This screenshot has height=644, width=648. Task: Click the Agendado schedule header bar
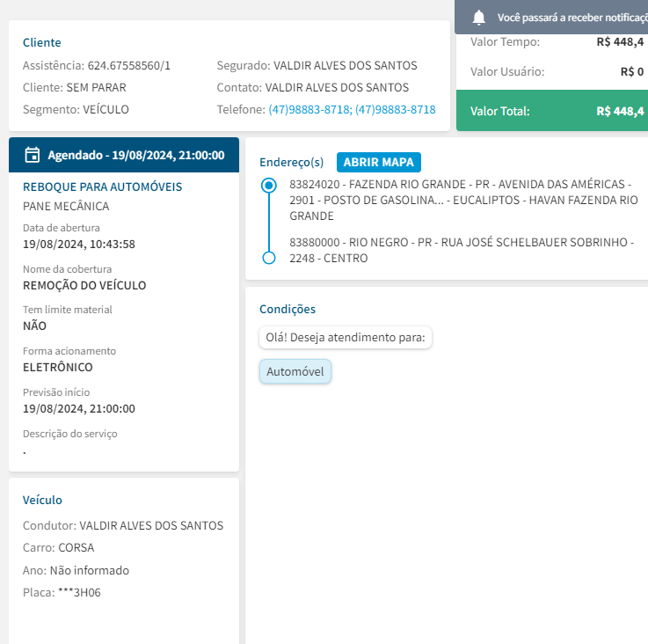124,155
